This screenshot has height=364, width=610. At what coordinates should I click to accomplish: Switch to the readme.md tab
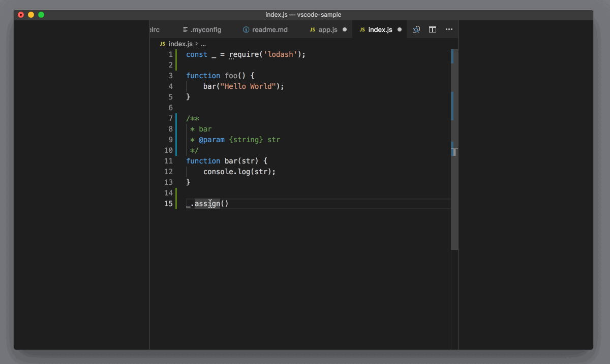tap(269, 30)
